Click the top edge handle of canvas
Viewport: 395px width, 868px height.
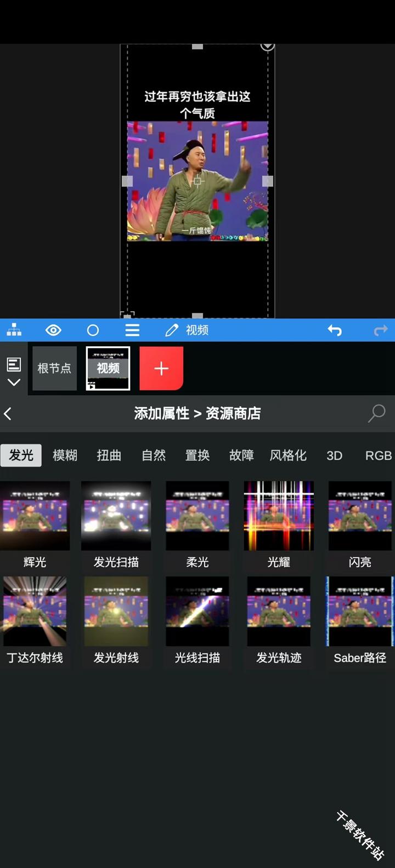pyautogui.click(x=198, y=47)
